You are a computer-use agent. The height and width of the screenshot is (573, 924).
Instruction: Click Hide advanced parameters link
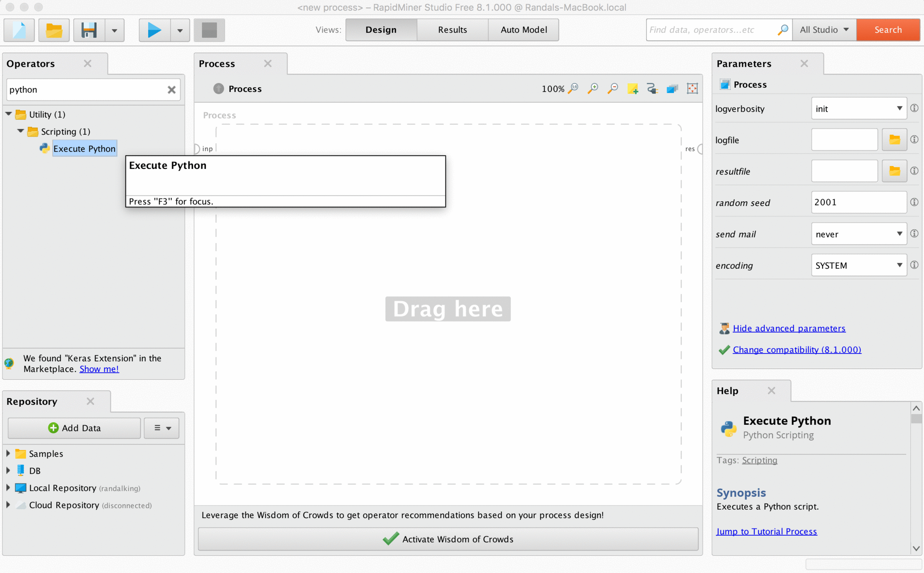pyautogui.click(x=789, y=328)
